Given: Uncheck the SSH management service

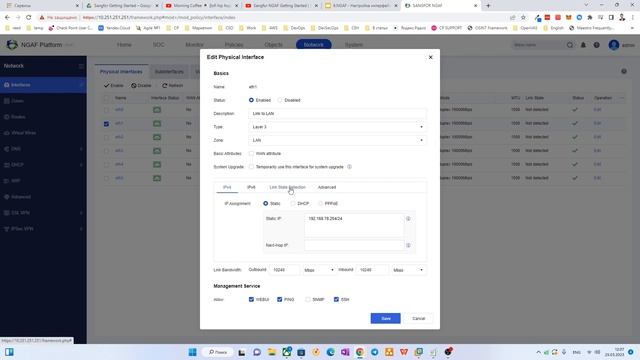Looking at the screenshot, I should [x=336, y=299].
